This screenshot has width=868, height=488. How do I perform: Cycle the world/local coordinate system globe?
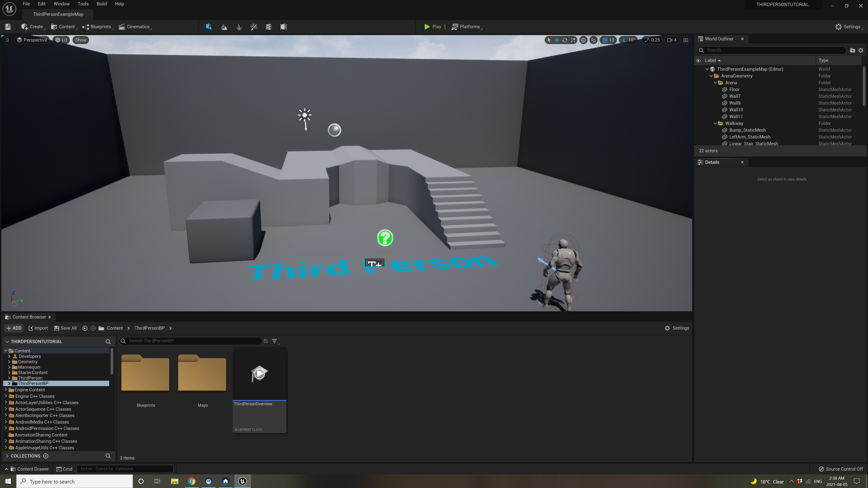click(x=583, y=40)
